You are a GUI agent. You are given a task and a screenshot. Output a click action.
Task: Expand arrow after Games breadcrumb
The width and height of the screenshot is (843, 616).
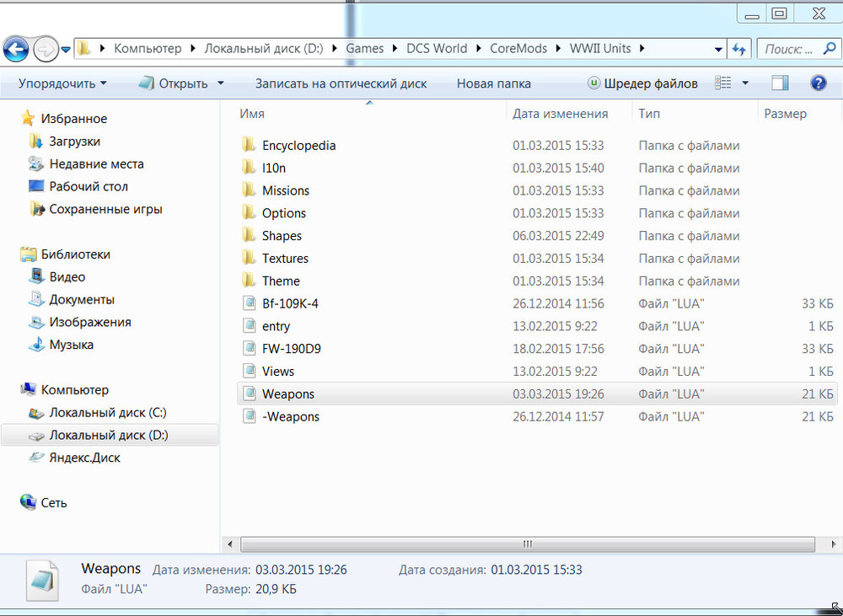coord(395,49)
